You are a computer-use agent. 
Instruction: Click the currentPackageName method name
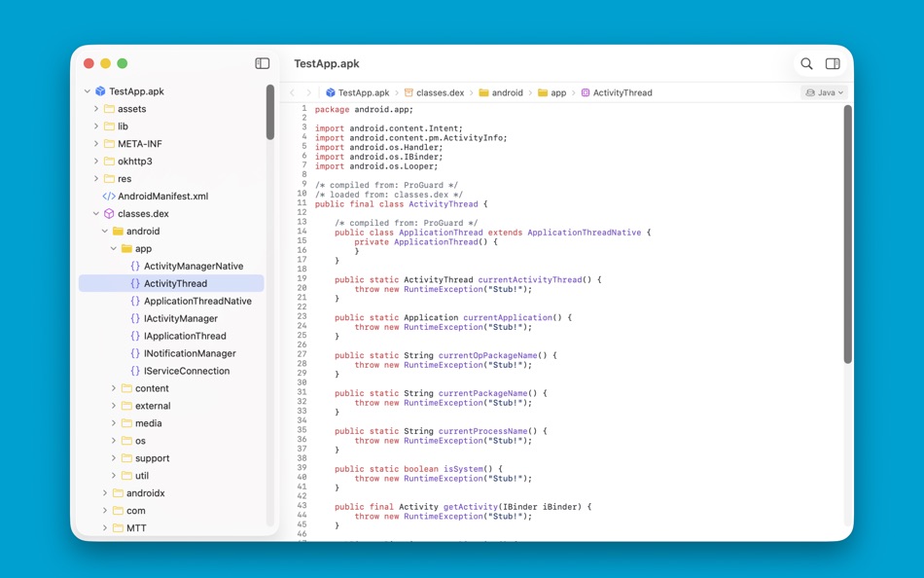click(482, 393)
